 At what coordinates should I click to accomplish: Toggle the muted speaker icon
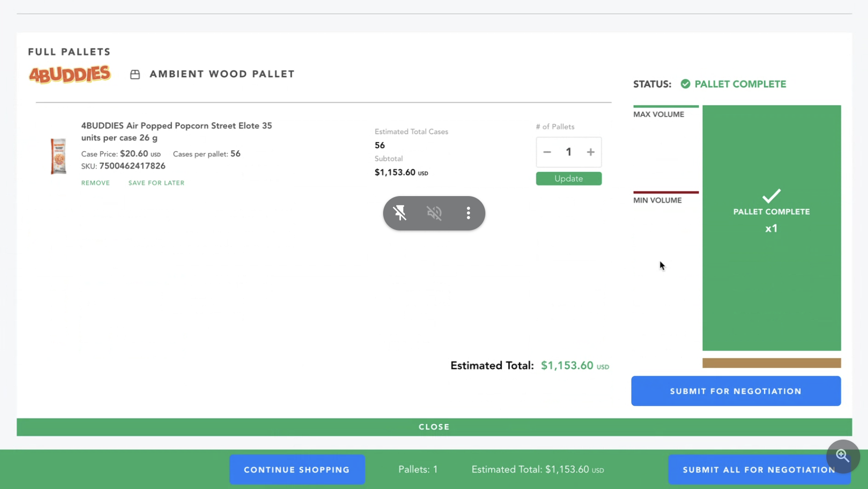pos(434,213)
